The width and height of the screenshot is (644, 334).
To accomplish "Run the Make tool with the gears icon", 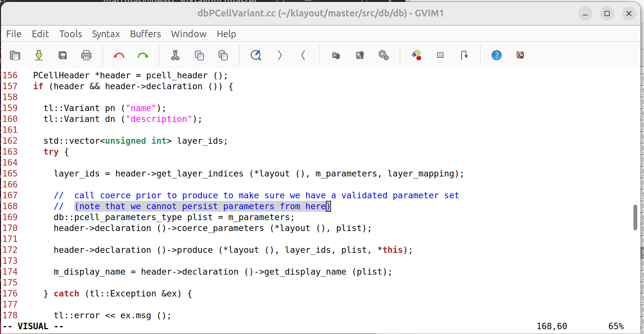I will pyautogui.click(x=384, y=56).
